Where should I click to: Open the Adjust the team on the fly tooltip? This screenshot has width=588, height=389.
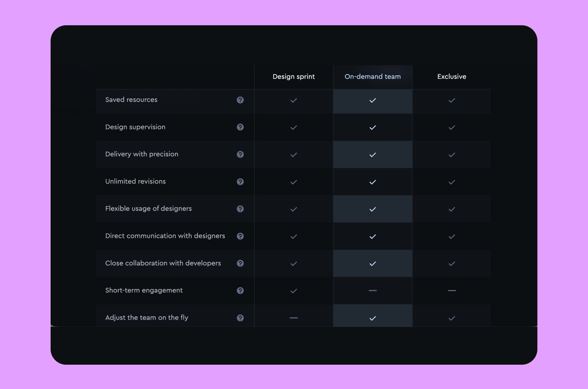point(240,318)
